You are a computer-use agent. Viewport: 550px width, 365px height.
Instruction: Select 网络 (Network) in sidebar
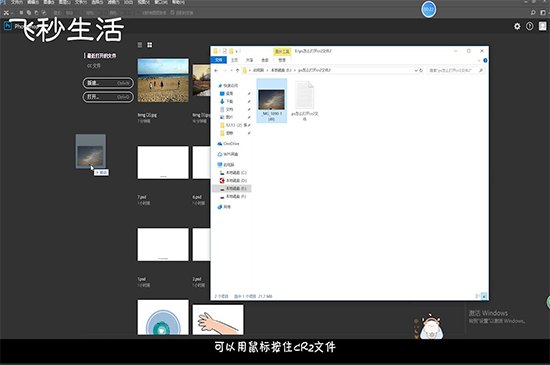point(224,207)
